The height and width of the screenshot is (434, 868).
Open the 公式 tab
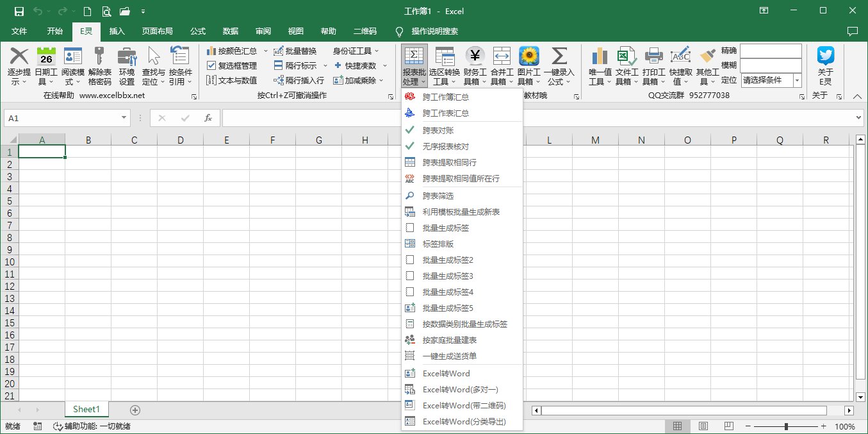click(198, 31)
